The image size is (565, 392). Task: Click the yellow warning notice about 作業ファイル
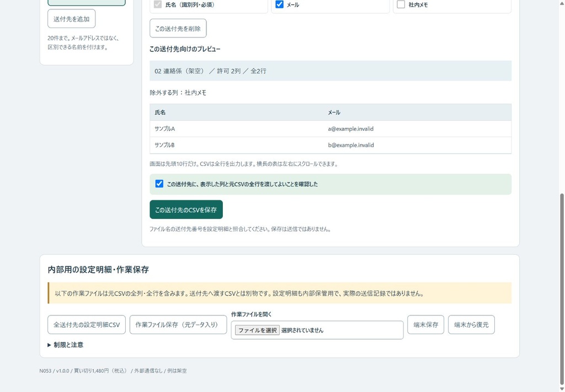pyautogui.click(x=280, y=293)
